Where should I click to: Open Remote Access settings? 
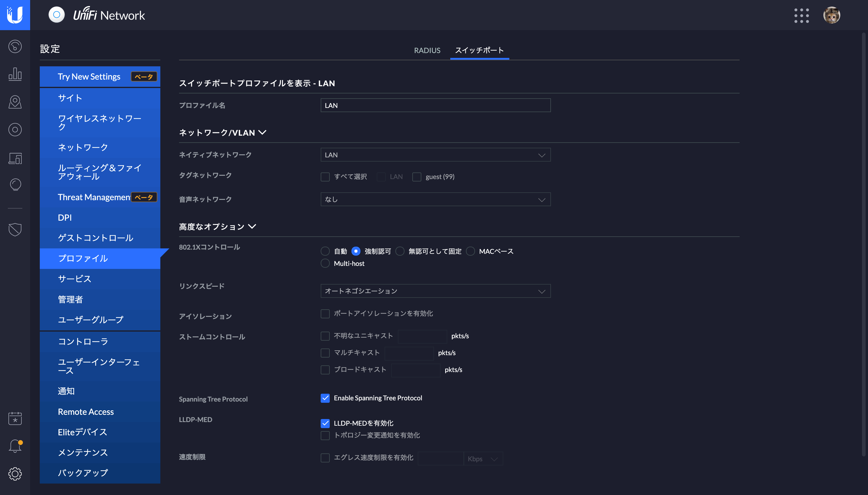[x=100, y=412]
